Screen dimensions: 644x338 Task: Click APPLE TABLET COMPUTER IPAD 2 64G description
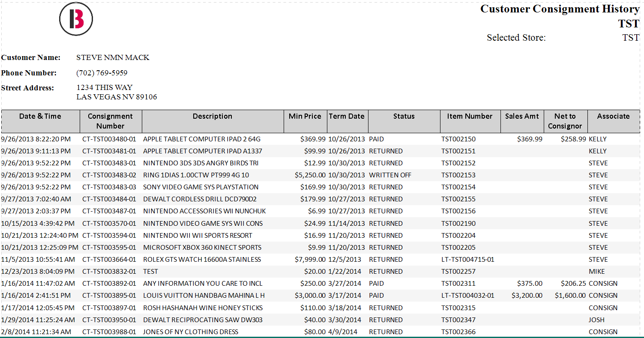tap(202, 139)
